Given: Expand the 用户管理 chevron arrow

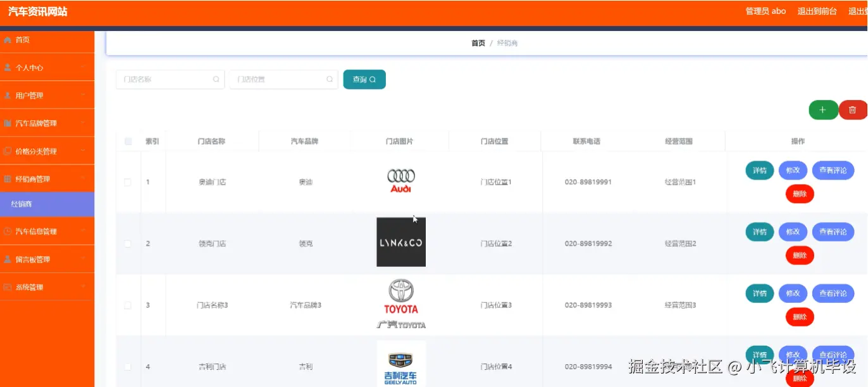Looking at the screenshot, I should point(83,95).
